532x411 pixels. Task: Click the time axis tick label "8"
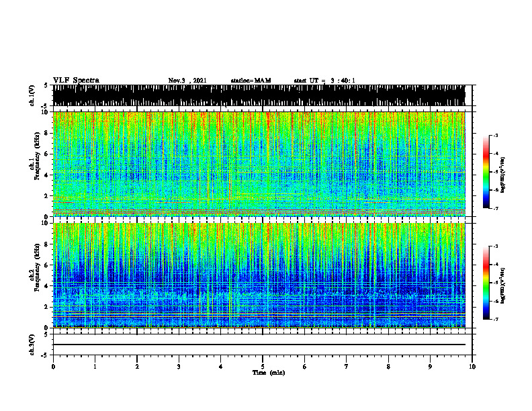388,367
